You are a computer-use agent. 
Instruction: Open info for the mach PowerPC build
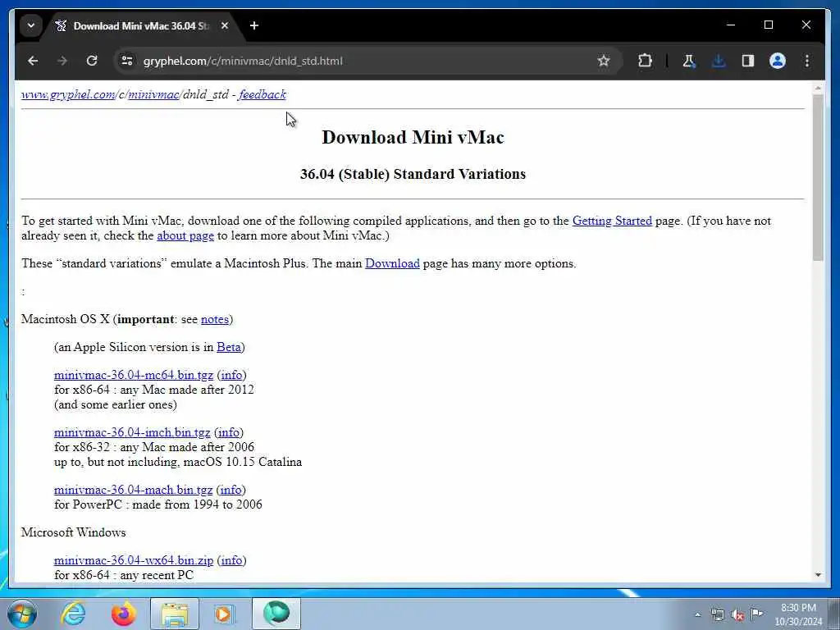pyautogui.click(x=231, y=490)
